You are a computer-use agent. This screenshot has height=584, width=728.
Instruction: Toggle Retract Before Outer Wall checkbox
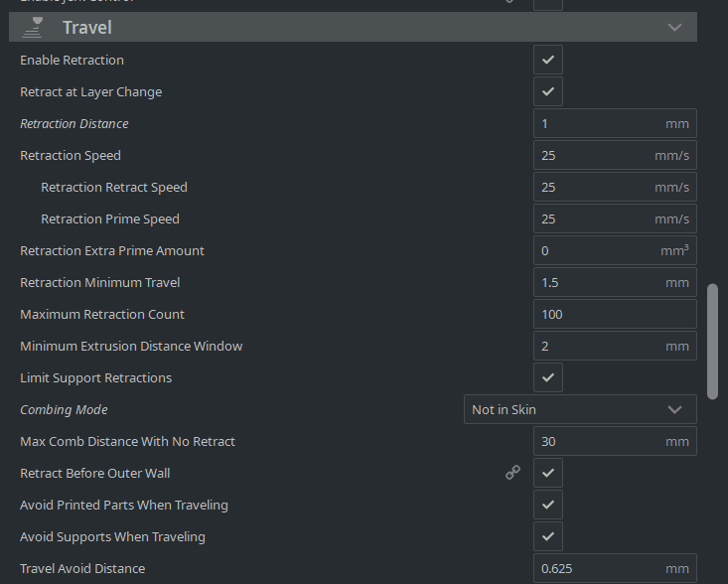point(548,473)
